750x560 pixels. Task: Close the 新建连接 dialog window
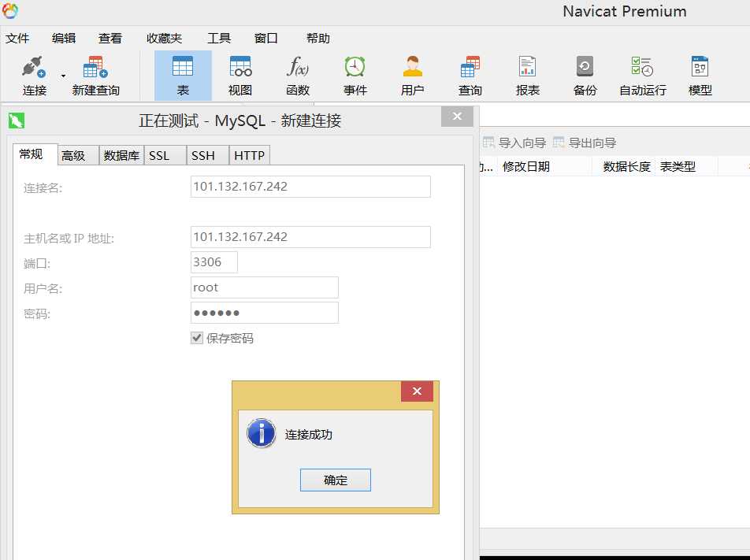tap(457, 117)
